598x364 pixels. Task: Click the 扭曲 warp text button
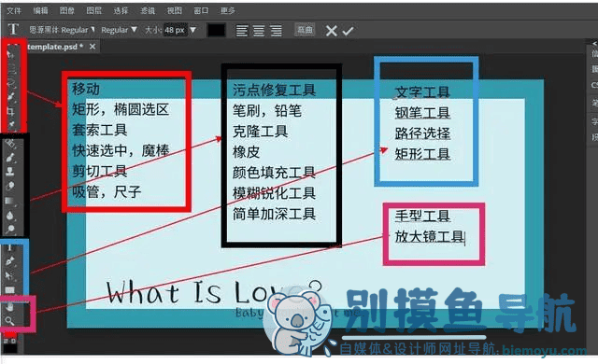[305, 30]
